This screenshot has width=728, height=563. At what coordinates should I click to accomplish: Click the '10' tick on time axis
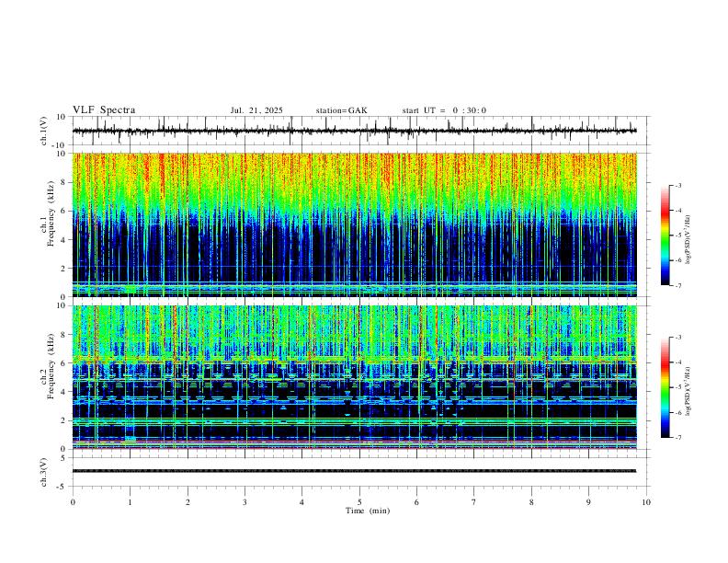click(646, 502)
